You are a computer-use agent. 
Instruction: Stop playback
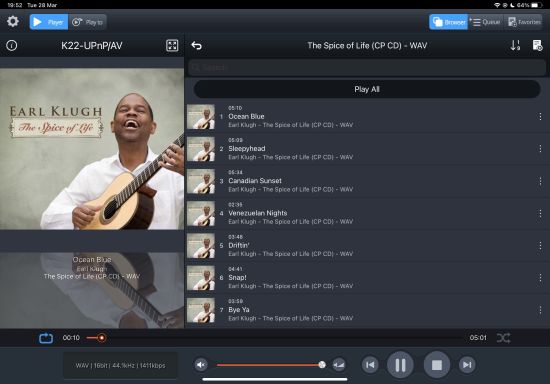pos(437,365)
